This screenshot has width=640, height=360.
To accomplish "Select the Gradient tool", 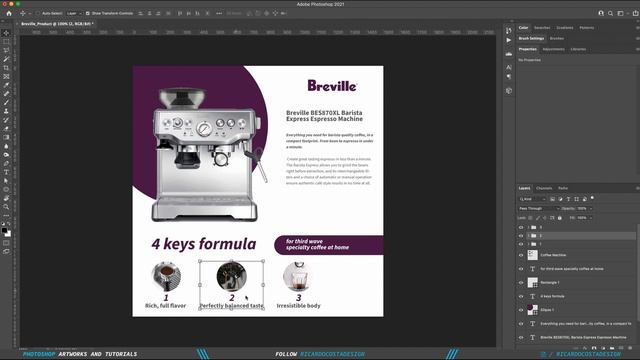I will pos(6,137).
